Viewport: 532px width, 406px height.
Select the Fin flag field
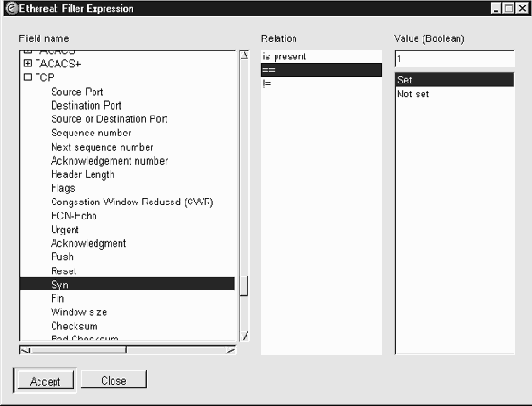coord(58,298)
